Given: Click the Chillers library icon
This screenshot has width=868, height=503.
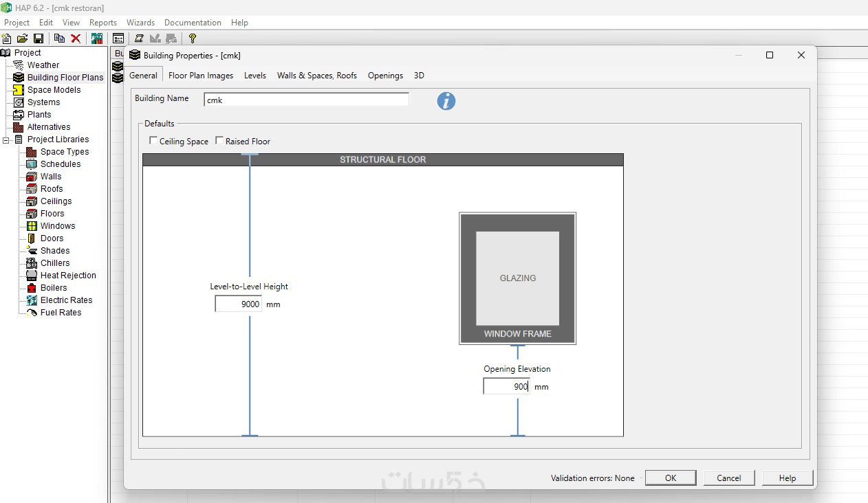Looking at the screenshot, I should tap(32, 263).
